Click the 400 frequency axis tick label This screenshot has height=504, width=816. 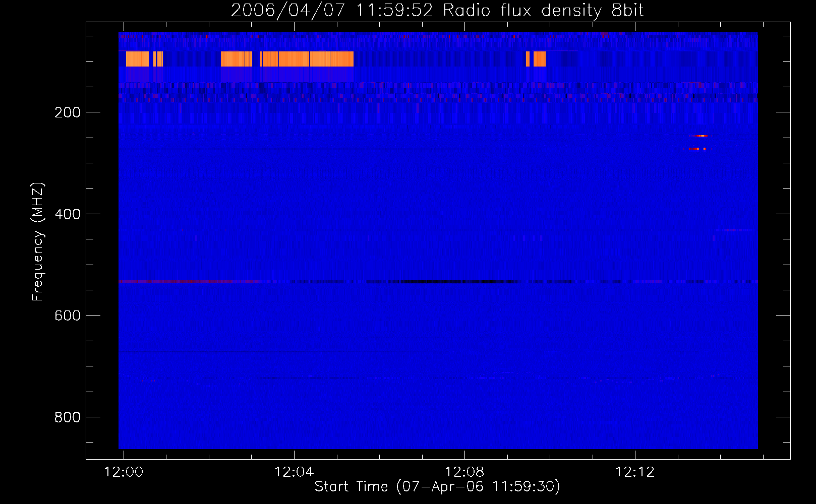tap(68, 214)
